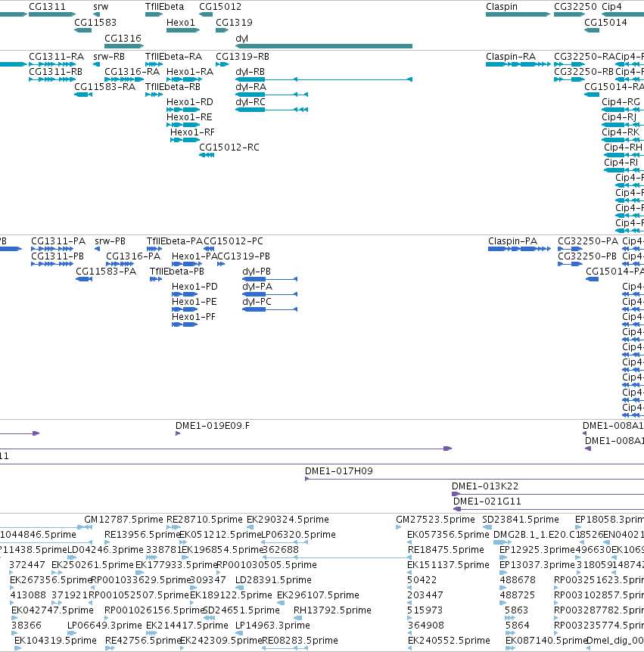
Task: Select transcript TfIIEbeta-RA
Action: click(x=173, y=57)
